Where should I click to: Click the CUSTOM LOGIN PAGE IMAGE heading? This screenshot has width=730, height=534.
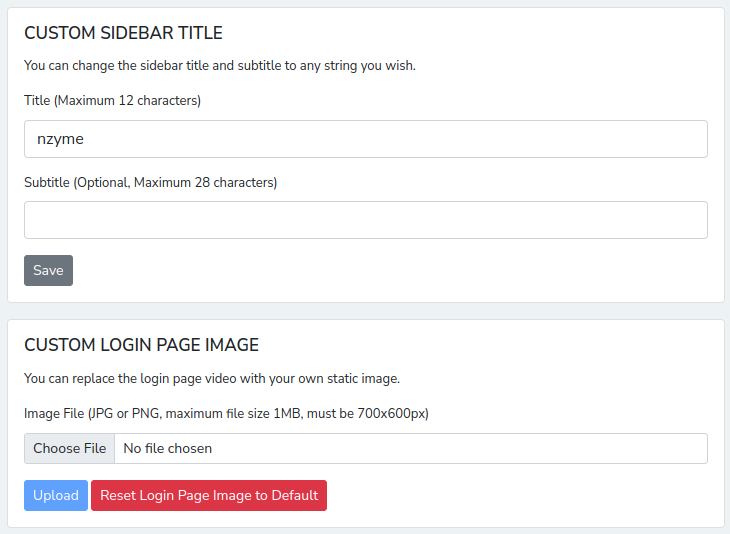(x=141, y=345)
